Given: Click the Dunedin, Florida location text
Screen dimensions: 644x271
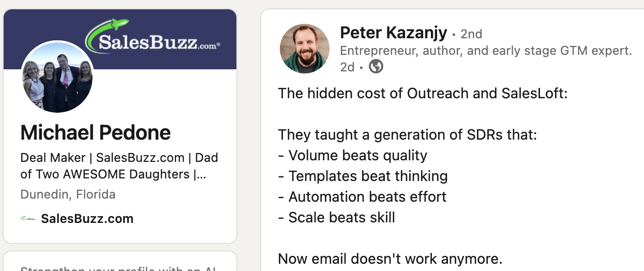Looking at the screenshot, I should tap(68, 194).
